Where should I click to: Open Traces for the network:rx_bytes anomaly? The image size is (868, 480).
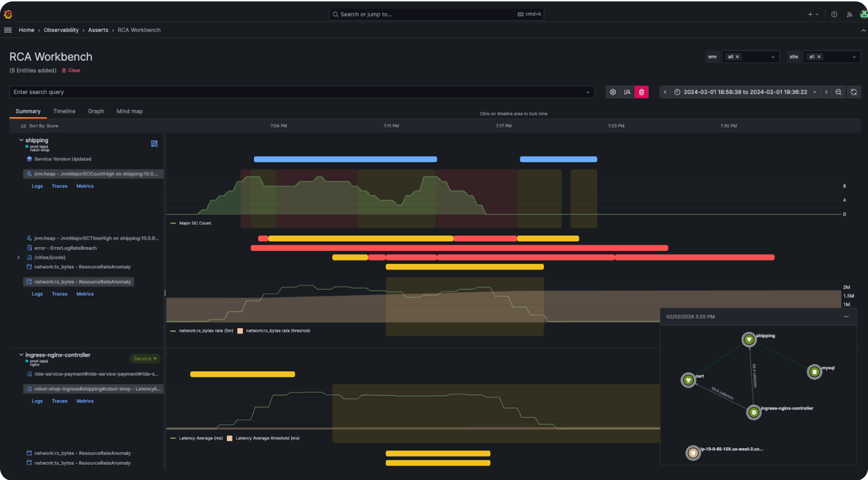[x=59, y=294]
